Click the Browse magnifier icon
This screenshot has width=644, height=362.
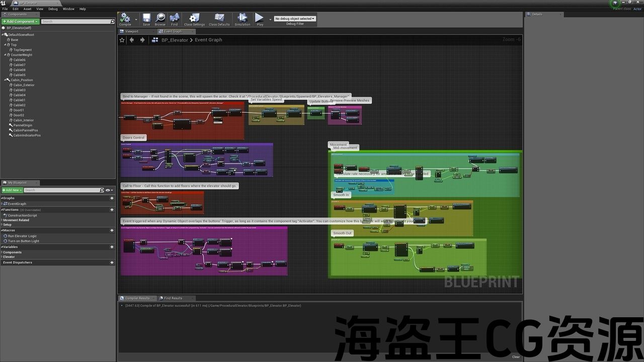tap(160, 19)
